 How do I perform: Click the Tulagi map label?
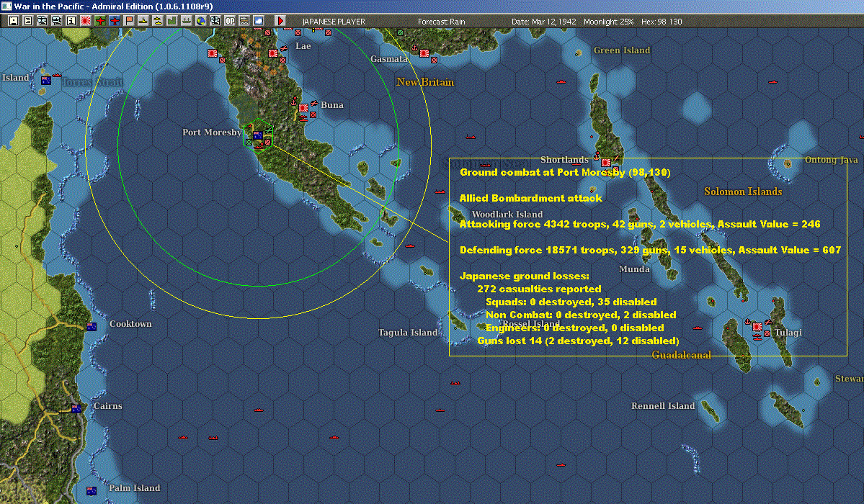point(788,332)
